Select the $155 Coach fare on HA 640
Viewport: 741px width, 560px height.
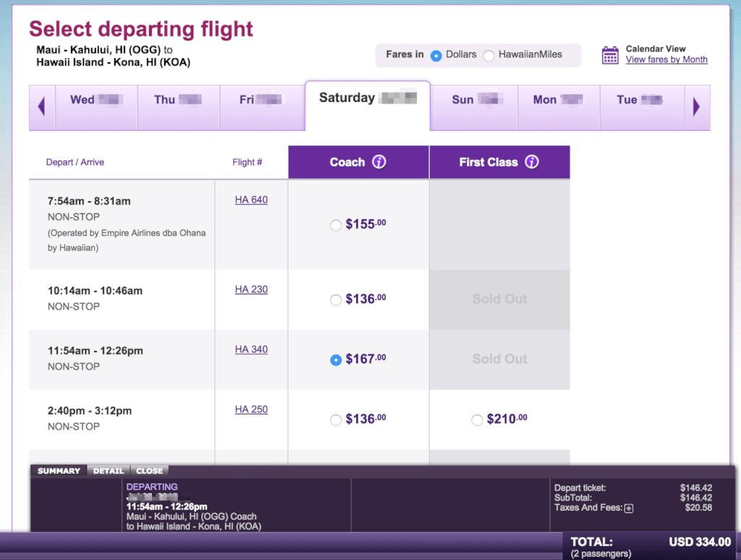tap(336, 225)
